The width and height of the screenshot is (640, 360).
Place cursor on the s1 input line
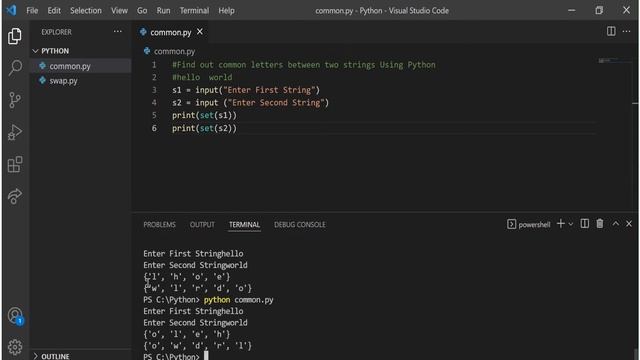246,90
